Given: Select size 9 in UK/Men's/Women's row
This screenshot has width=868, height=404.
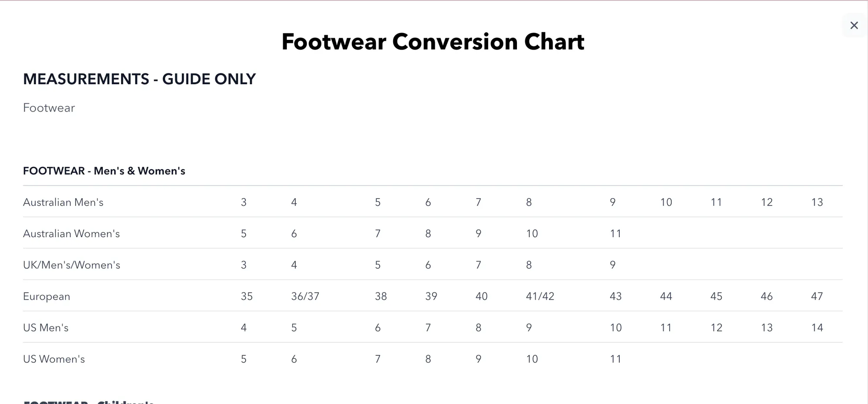Looking at the screenshot, I should [613, 265].
